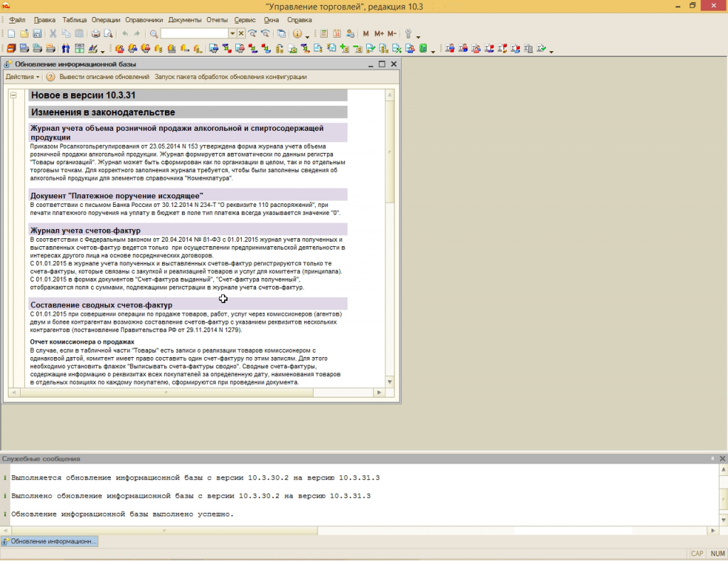Click the Cut scissors icon
The image size is (728, 564).
pyautogui.click(x=53, y=33)
